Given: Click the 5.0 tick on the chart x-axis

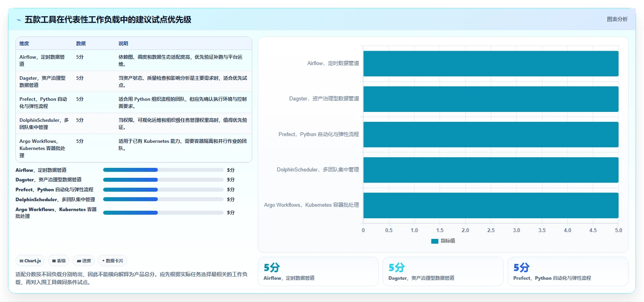Looking at the screenshot, I should [x=619, y=230].
